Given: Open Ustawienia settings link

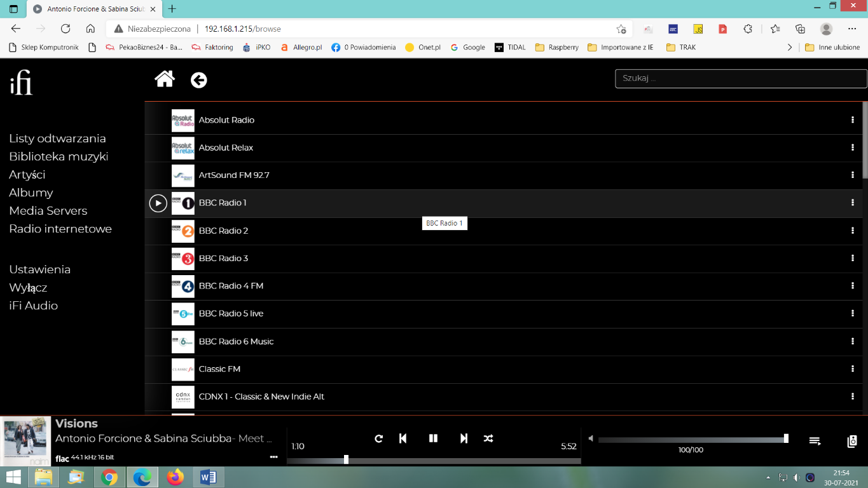Looking at the screenshot, I should 40,269.
